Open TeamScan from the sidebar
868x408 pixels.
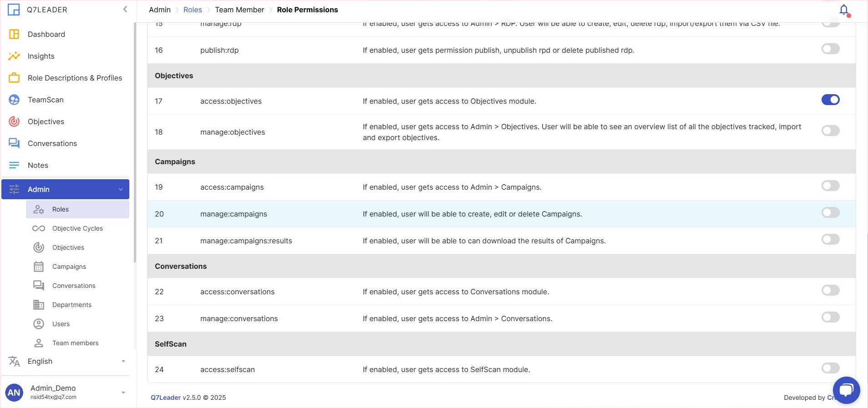point(46,100)
